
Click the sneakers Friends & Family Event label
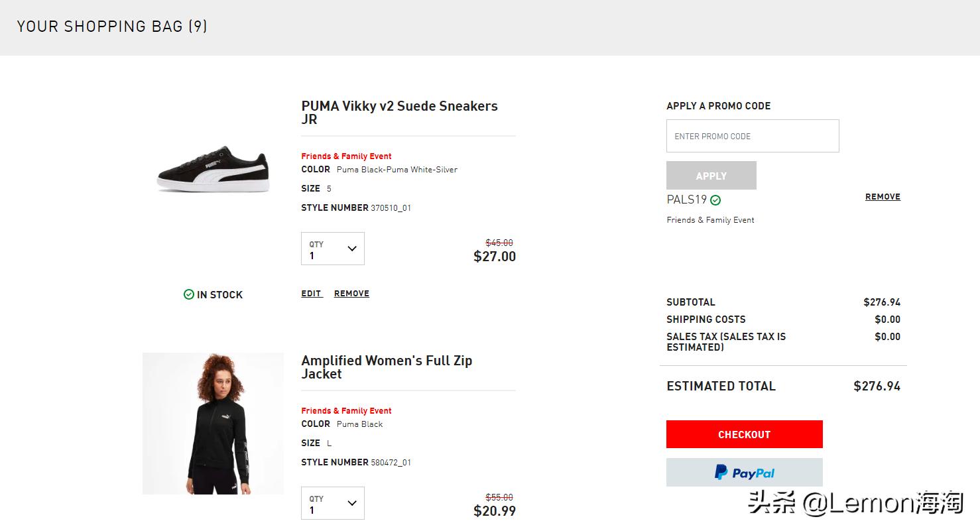click(x=346, y=156)
